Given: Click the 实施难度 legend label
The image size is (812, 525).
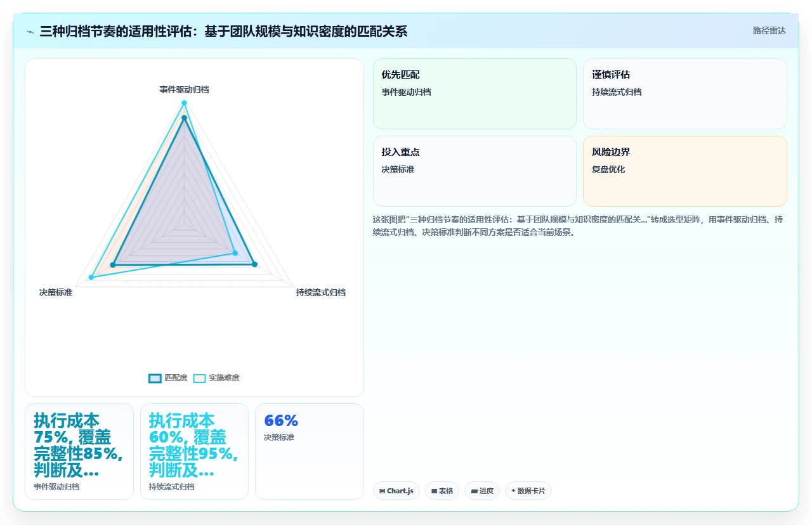Looking at the screenshot, I should point(224,378).
